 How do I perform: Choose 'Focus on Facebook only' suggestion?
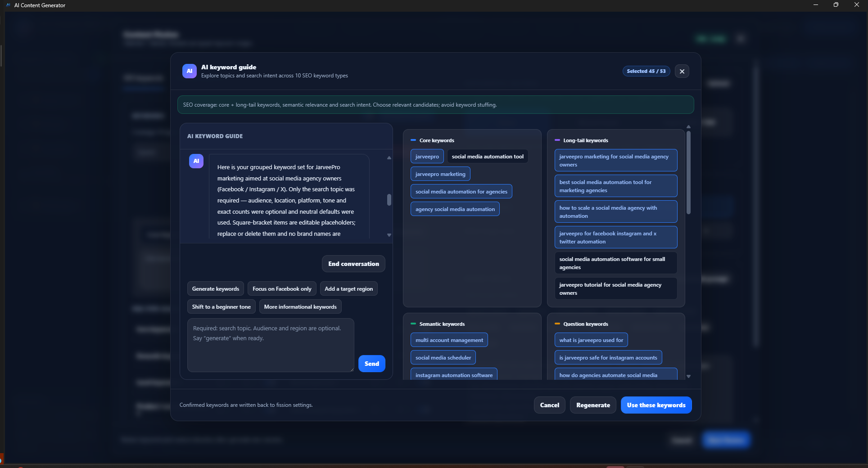(282, 289)
